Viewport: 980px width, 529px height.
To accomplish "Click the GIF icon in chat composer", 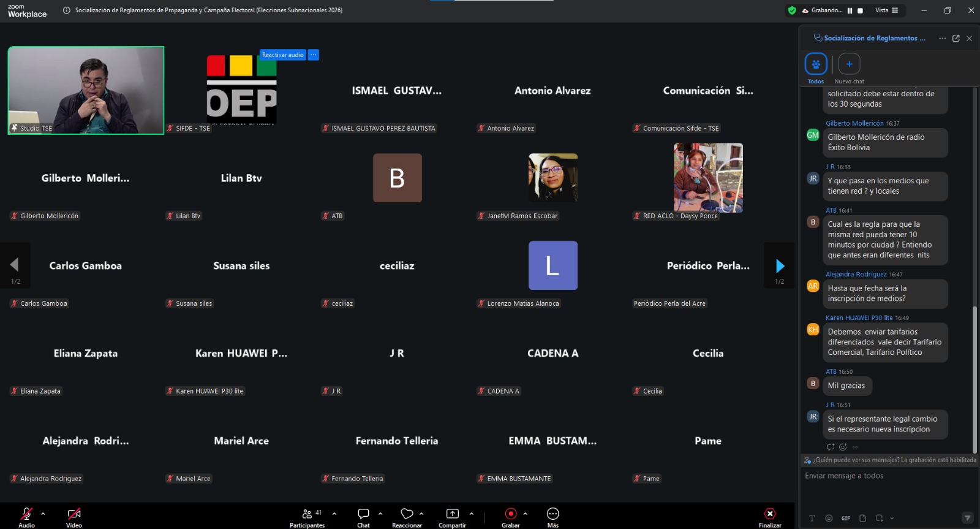I will (x=845, y=518).
